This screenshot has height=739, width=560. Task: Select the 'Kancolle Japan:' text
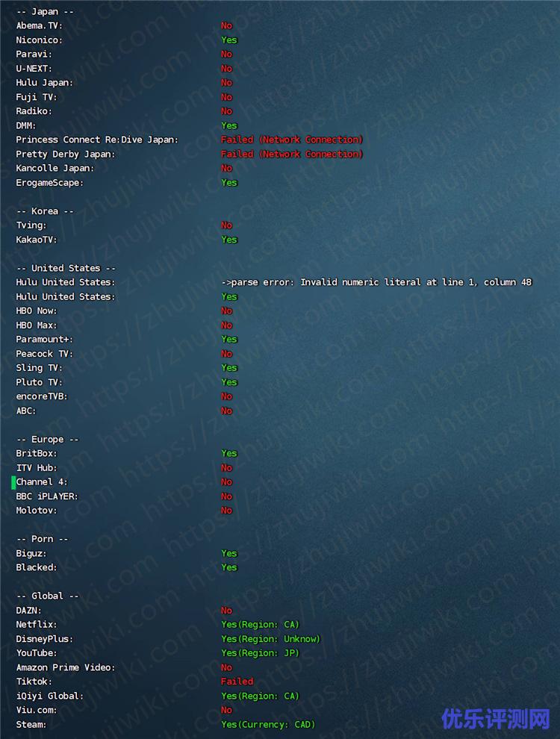tap(55, 168)
